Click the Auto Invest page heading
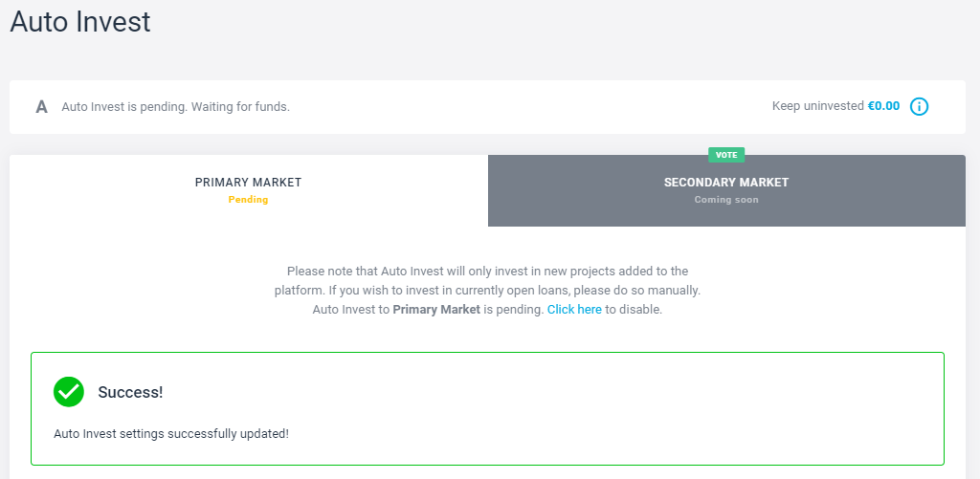Viewport: 980px width, 479px height. (x=80, y=21)
